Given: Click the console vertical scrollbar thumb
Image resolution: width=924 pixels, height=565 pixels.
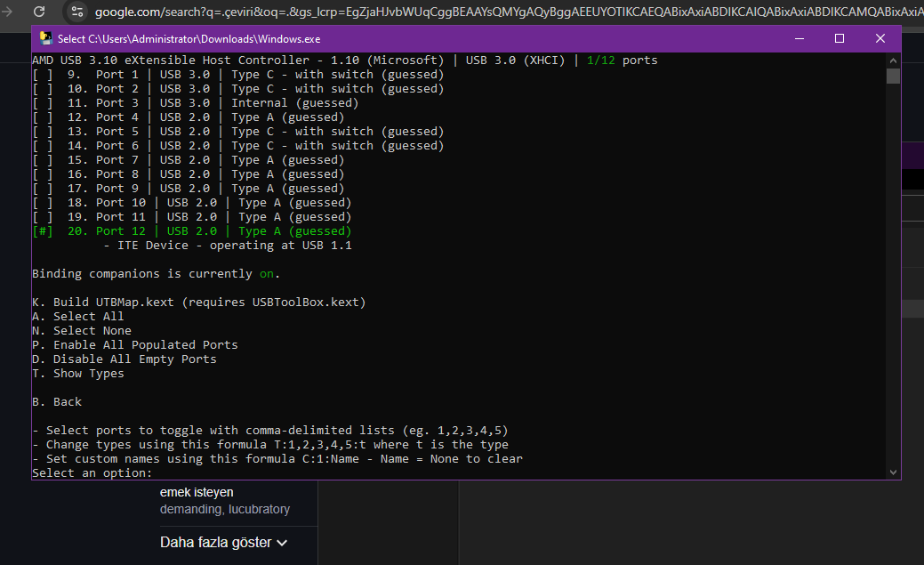Looking at the screenshot, I should coord(893,76).
